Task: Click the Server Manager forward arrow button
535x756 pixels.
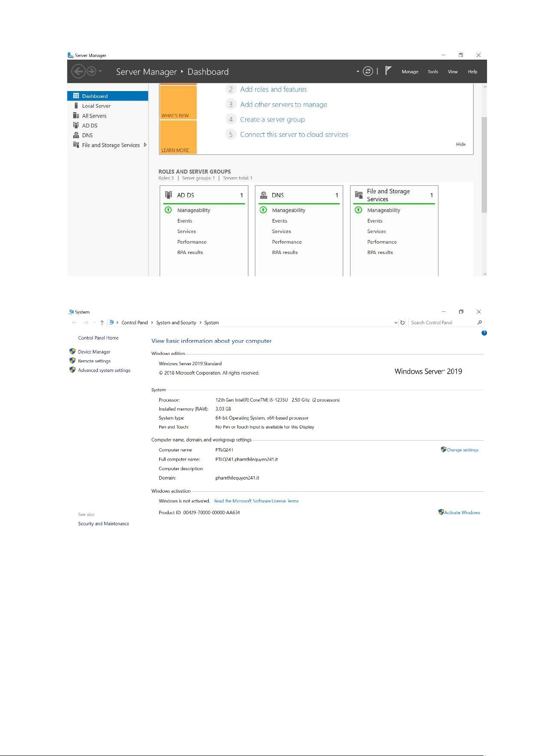Action: coord(91,71)
